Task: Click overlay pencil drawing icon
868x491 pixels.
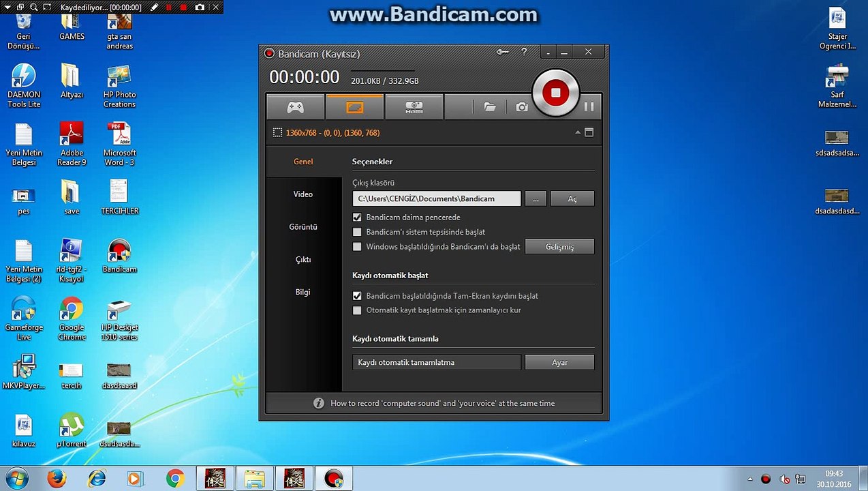Action: (154, 7)
